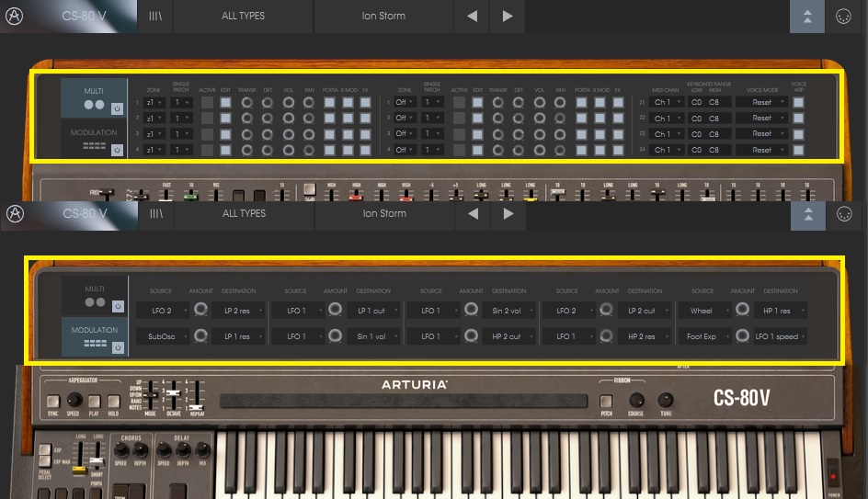Click the VOL knob of voice 1
868x499 pixels.
(x=289, y=102)
